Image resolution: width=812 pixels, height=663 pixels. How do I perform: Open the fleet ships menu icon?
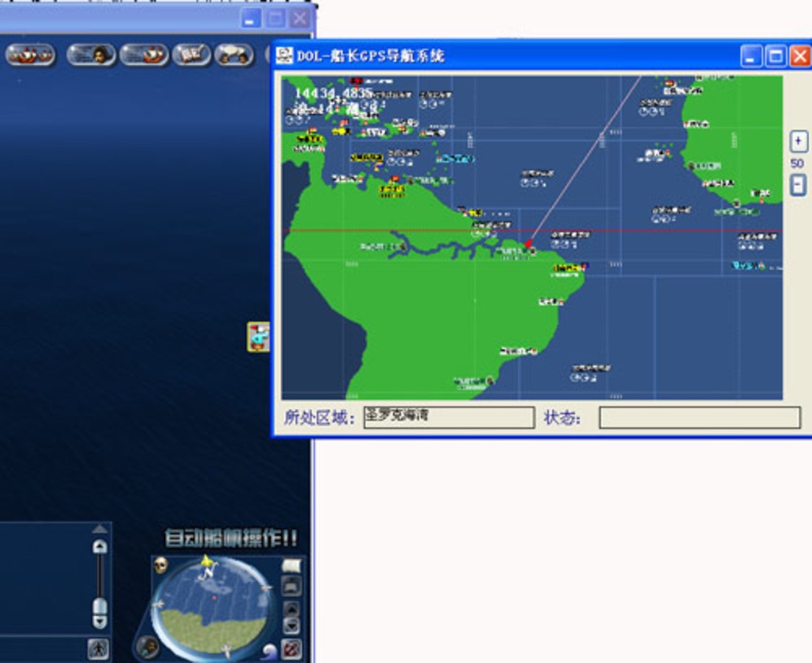(x=30, y=55)
